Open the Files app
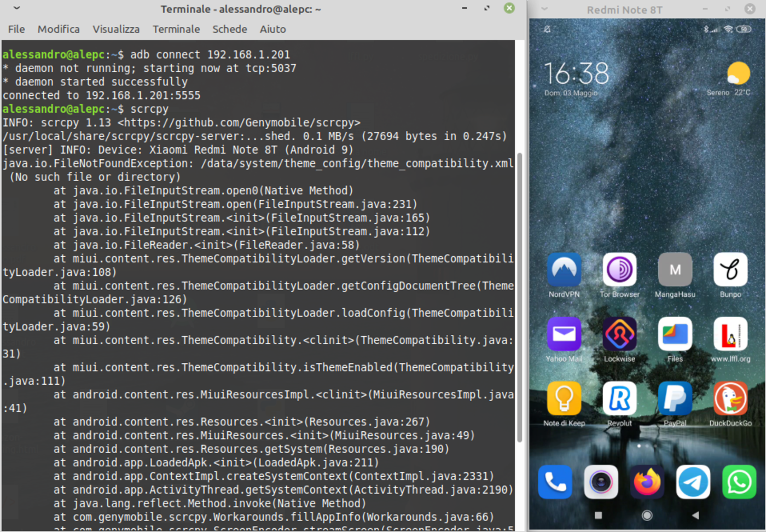This screenshot has width=766, height=532. pyautogui.click(x=675, y=334)
